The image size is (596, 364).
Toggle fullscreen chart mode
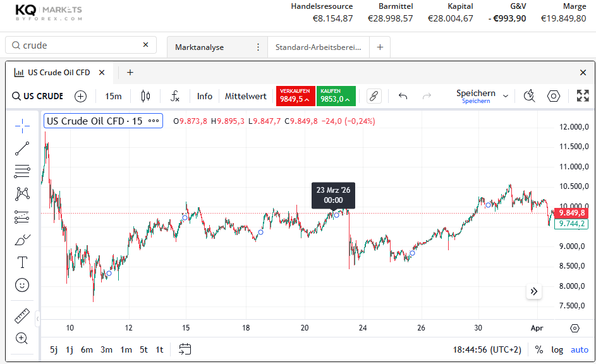click(583, 96)
